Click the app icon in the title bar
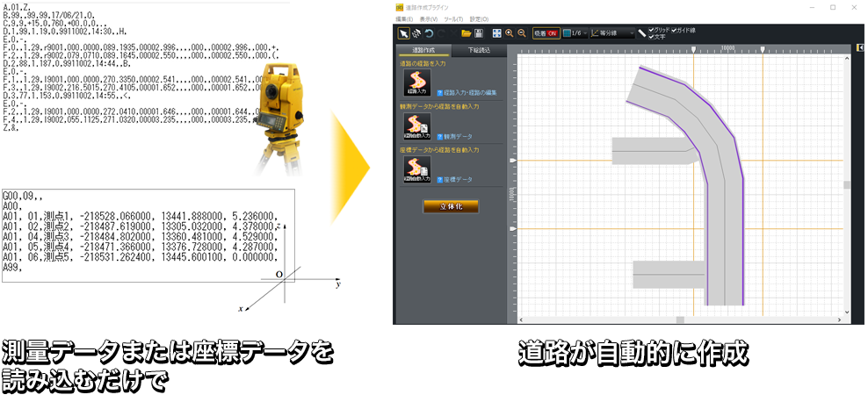Screen dimensions: 868x402 coord(400,8)
